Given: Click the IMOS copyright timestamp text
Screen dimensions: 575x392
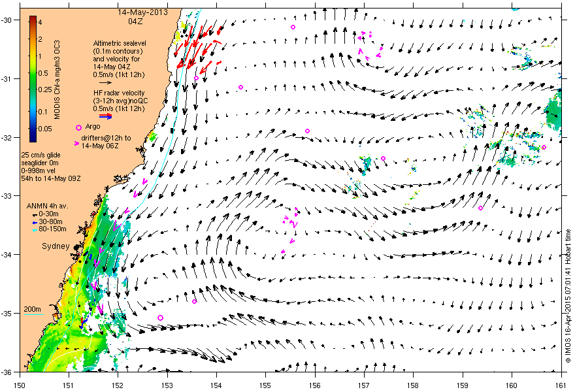Looking at the screenshot, I should click(x=568, y=297).
